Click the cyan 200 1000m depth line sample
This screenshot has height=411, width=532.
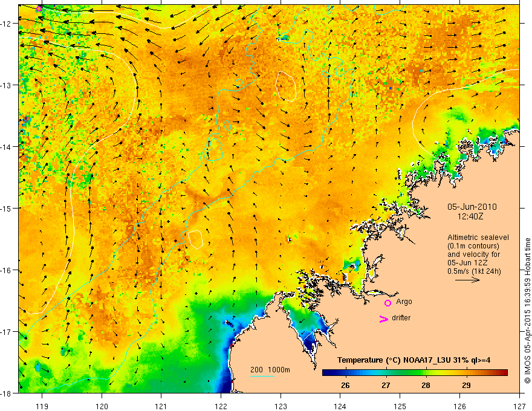(262, 376)
